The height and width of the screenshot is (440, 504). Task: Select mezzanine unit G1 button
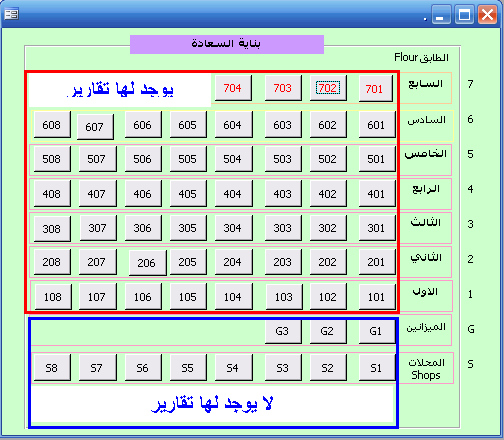click(x=377, y=331)
